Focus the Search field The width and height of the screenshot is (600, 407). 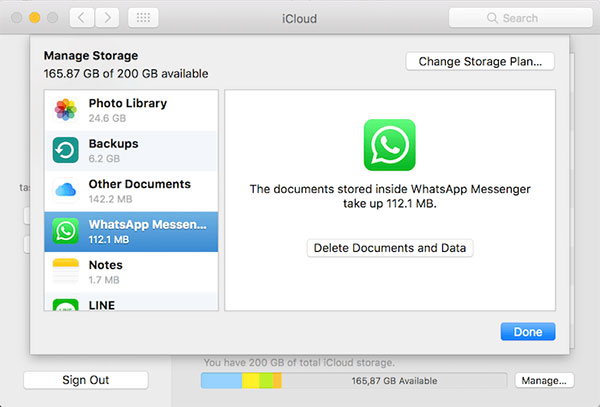(520, 18)
